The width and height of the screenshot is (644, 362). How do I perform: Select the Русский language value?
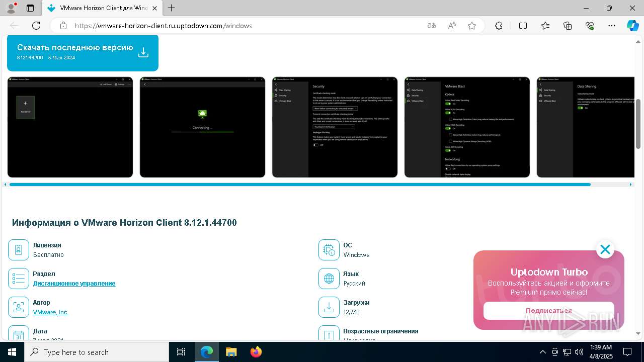[x=354, y=284]
